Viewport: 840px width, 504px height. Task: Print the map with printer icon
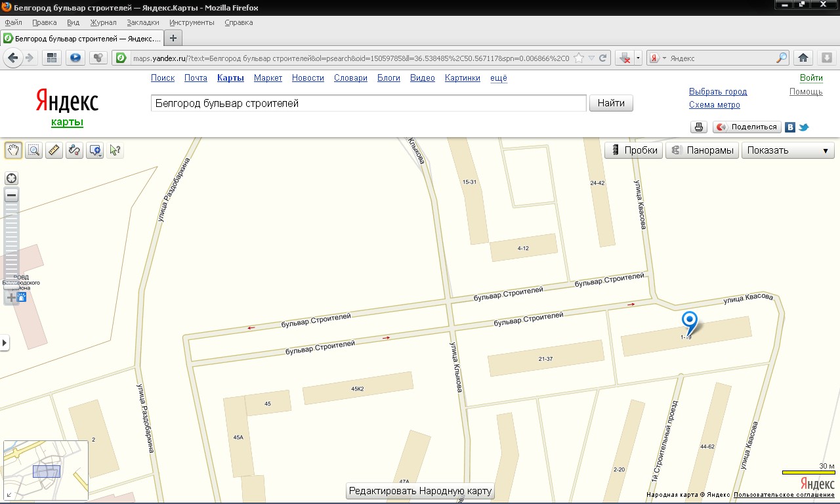[699, 127]
